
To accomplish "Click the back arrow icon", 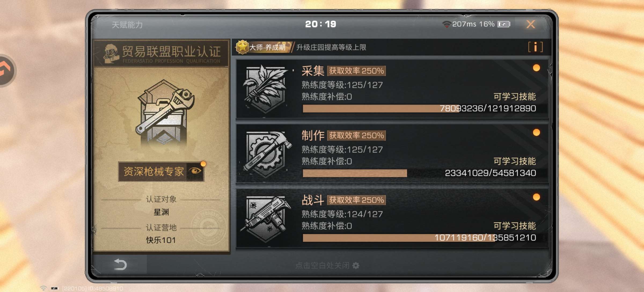I will coord(120,264).
